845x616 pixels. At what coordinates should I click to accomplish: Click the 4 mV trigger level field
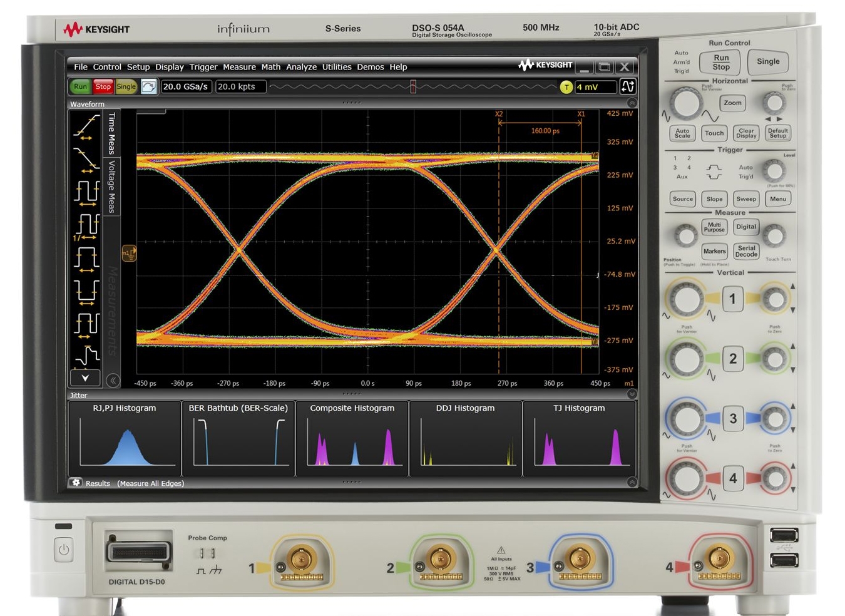(x=595, y=87)
